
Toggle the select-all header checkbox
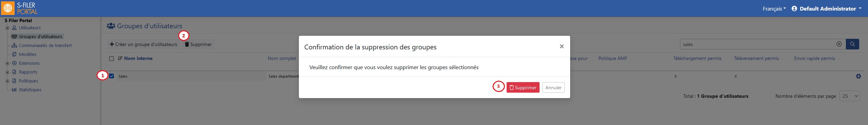[112, 59]
